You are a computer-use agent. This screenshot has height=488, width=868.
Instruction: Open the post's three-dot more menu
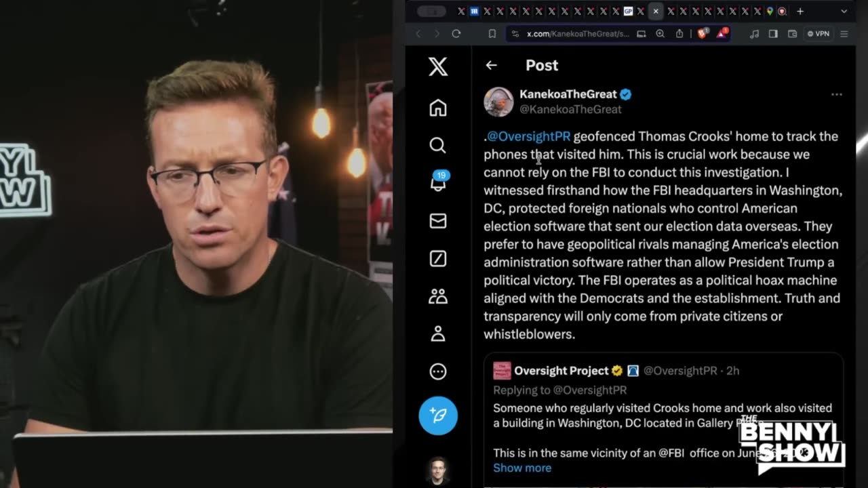point(836,95)
